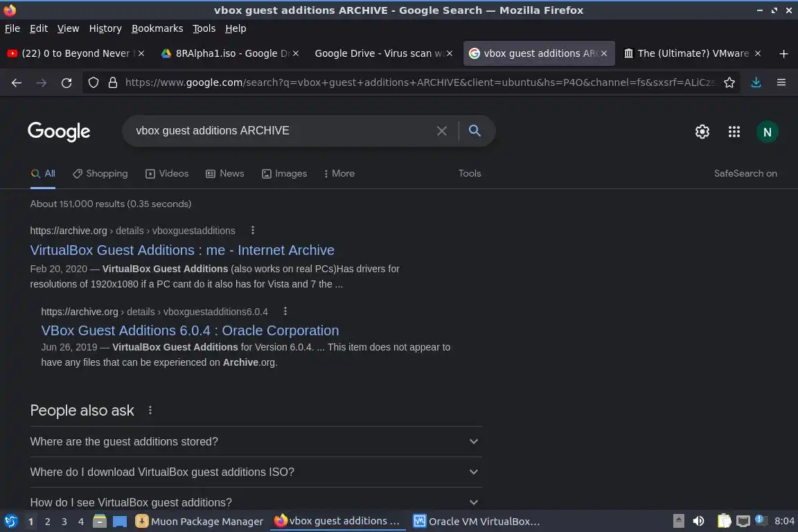Click the show desktop taskbar icon
Screen dimensions: 798x532
click(x=120, y=522)
